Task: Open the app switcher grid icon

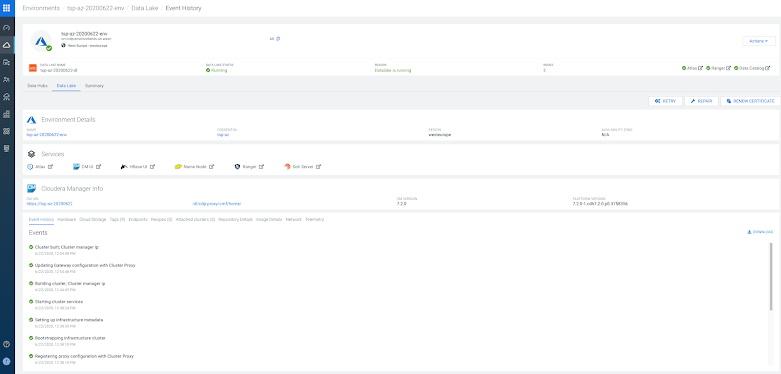Action: point(6,8)
